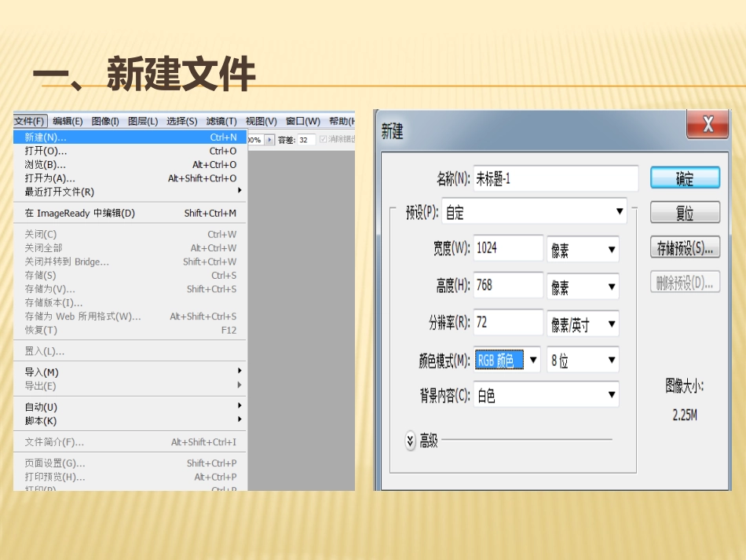Click the 存储预设(S)... button

(685, 247)
